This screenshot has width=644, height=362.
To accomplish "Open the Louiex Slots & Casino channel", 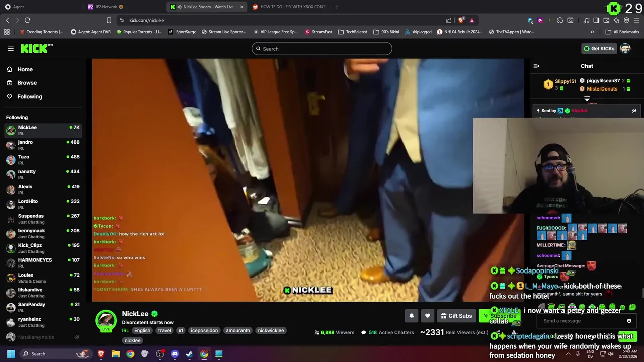I will point(43,278).
